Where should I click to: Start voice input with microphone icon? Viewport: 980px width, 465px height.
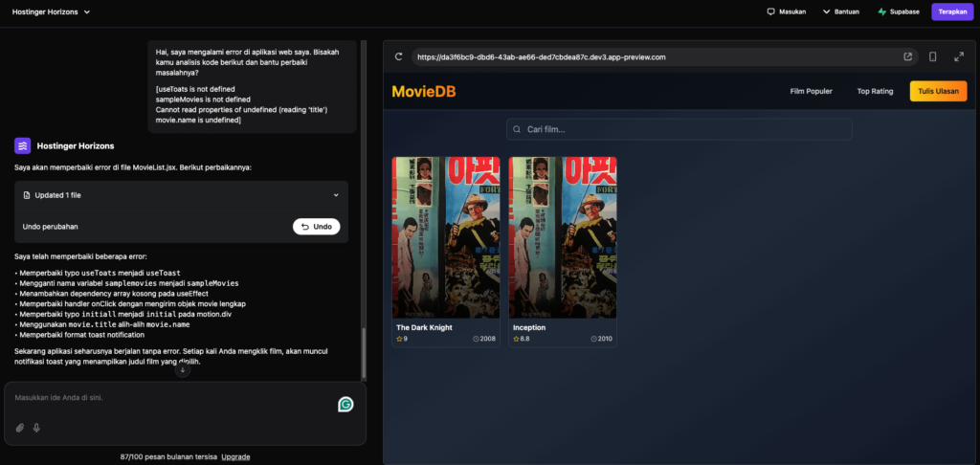36,428
